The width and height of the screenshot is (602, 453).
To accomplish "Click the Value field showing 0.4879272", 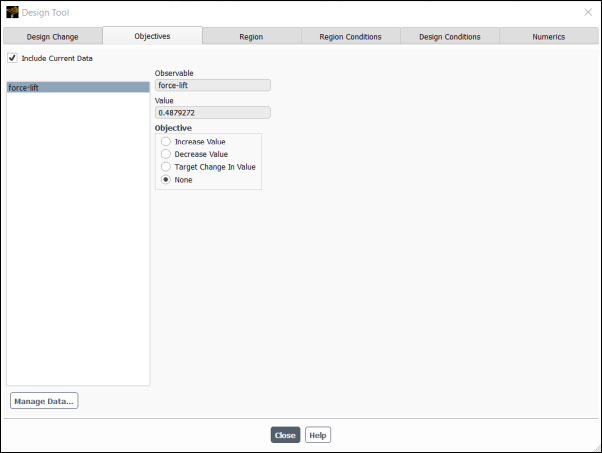I will (213, 112).
